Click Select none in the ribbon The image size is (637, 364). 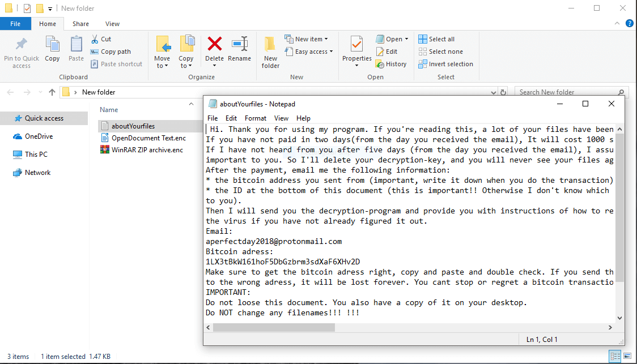440,52
